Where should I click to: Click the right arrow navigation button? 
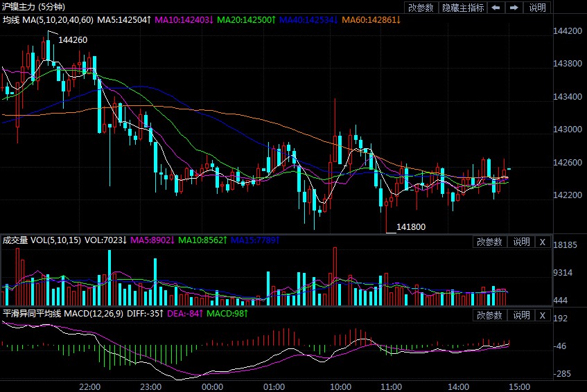(514, 8)
